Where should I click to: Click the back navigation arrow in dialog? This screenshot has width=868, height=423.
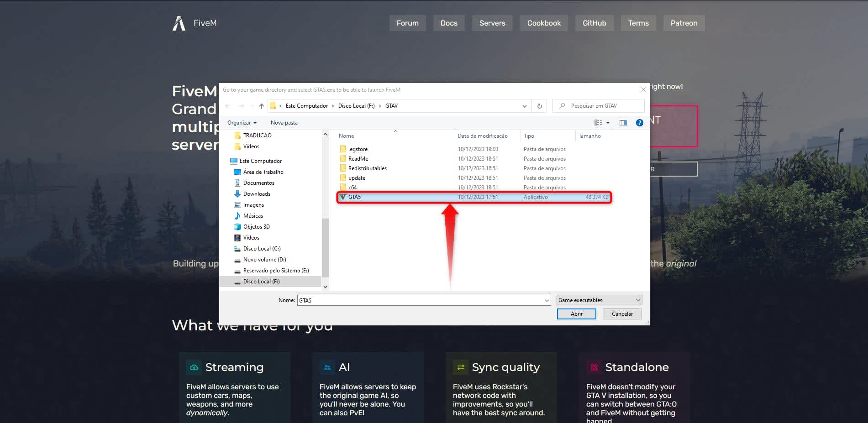click(228, 106)
